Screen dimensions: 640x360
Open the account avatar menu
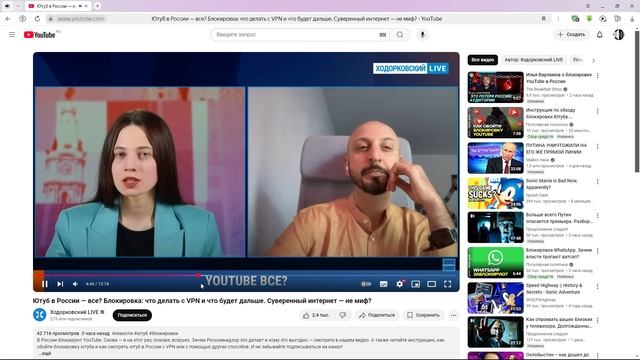(619, 35)
